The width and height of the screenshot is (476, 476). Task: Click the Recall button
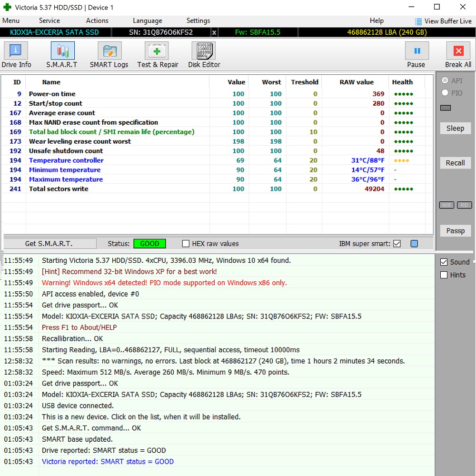(x=456, y=163)
